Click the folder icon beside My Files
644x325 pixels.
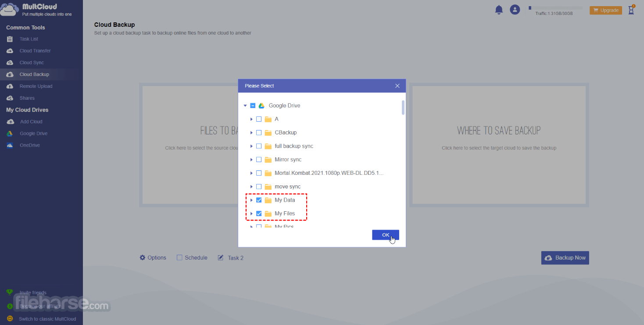[x=268, y=214]
